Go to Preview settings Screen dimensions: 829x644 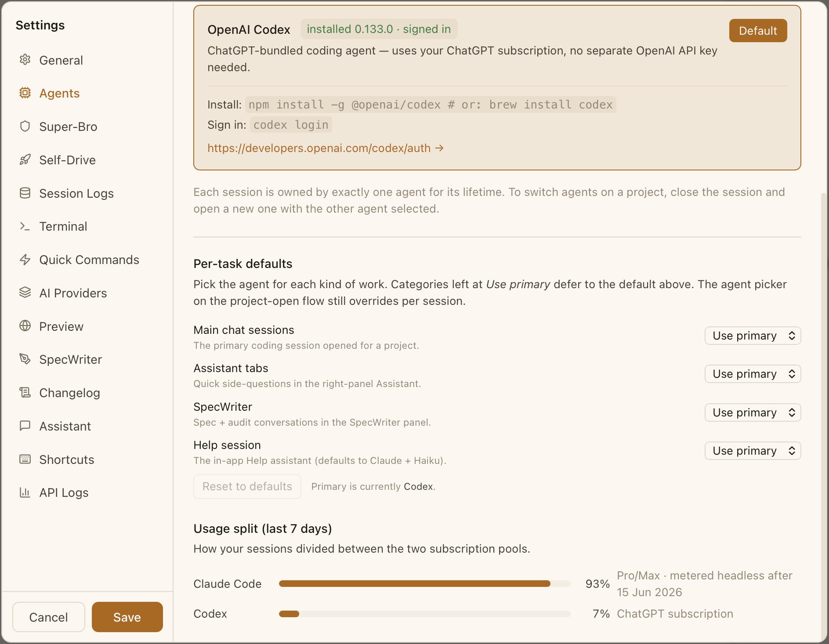point(61,326)
